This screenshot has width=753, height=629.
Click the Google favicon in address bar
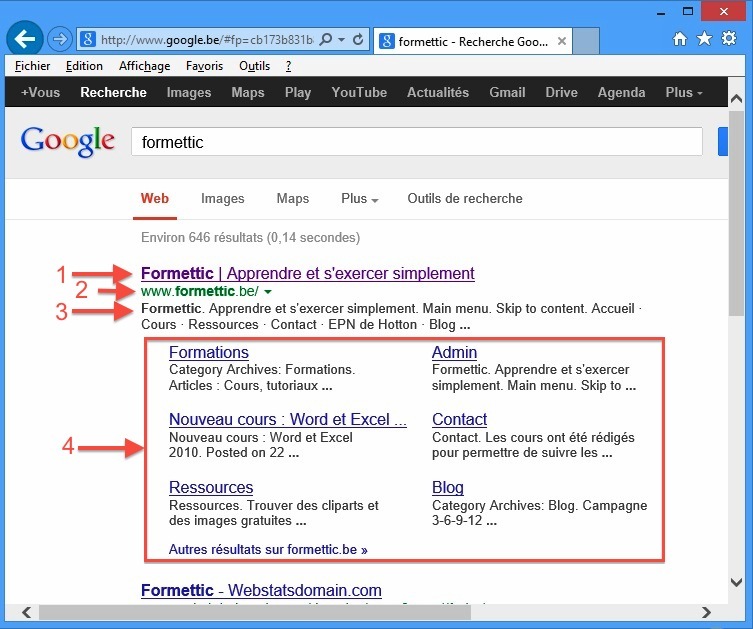[x=87, y=39]
